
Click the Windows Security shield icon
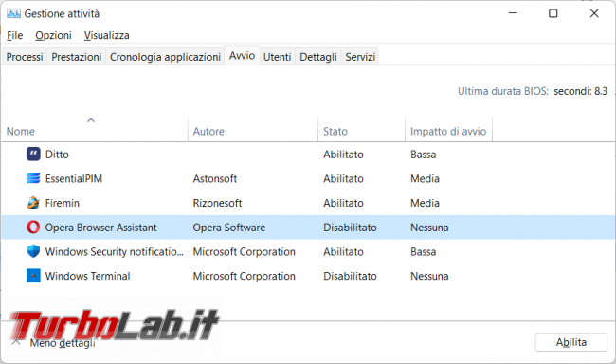point(33,251)
